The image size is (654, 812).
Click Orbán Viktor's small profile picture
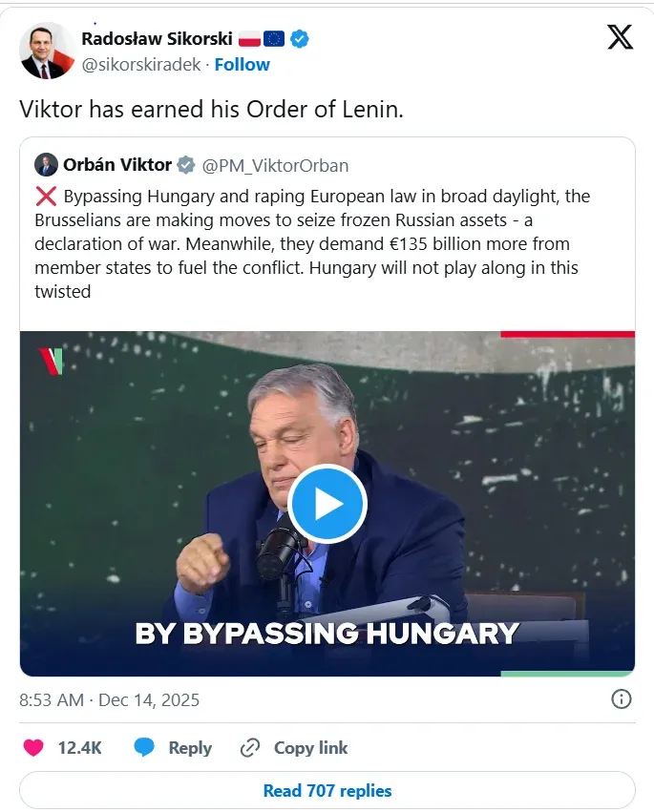pos(46,164)
